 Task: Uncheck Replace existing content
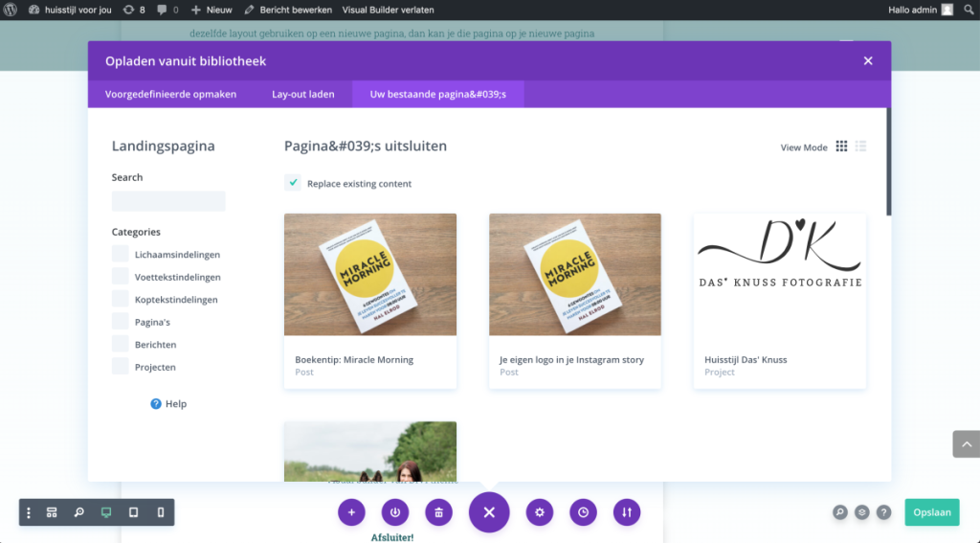pos(293,183)
